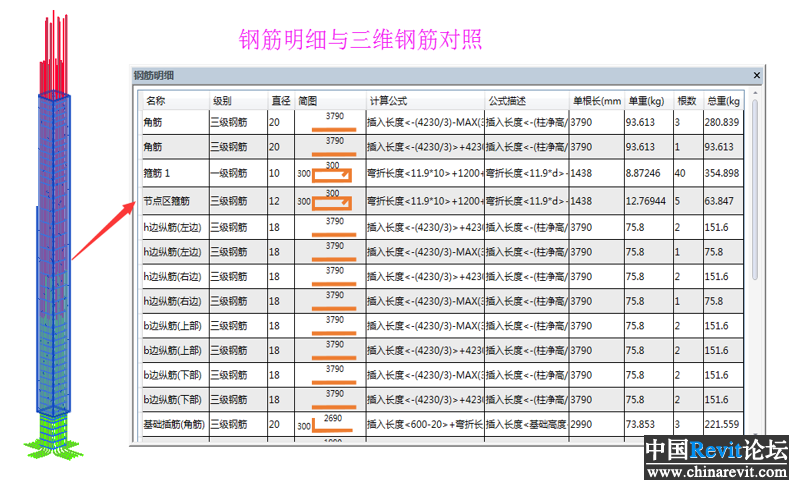Select the length 2990 cell
This screenshot has height=485, width=794.
[597, 424]
